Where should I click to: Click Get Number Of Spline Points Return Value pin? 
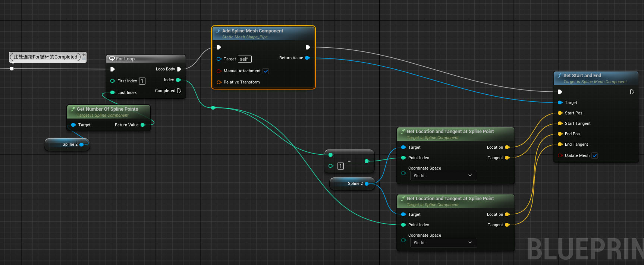142,125
